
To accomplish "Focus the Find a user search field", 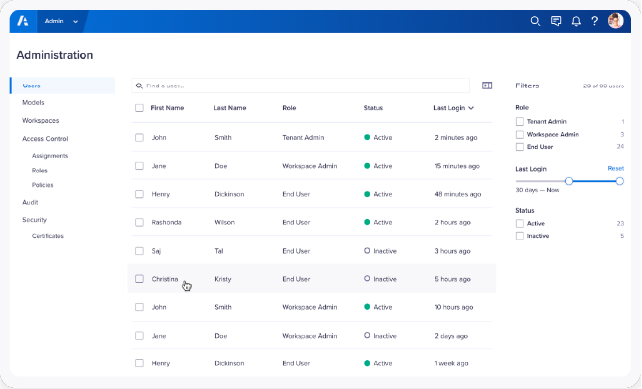I will (301, 86).
